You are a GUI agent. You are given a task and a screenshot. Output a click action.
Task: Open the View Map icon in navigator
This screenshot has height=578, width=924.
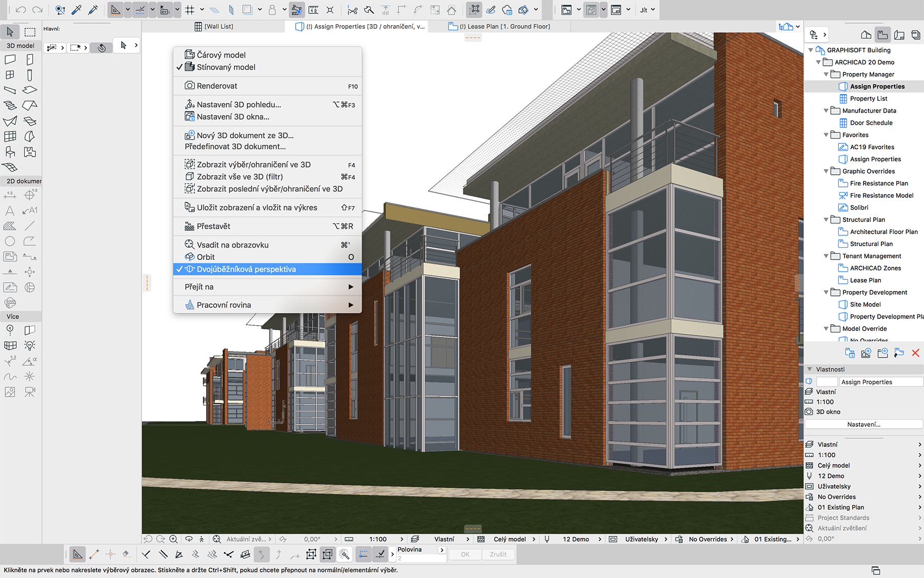882,35
